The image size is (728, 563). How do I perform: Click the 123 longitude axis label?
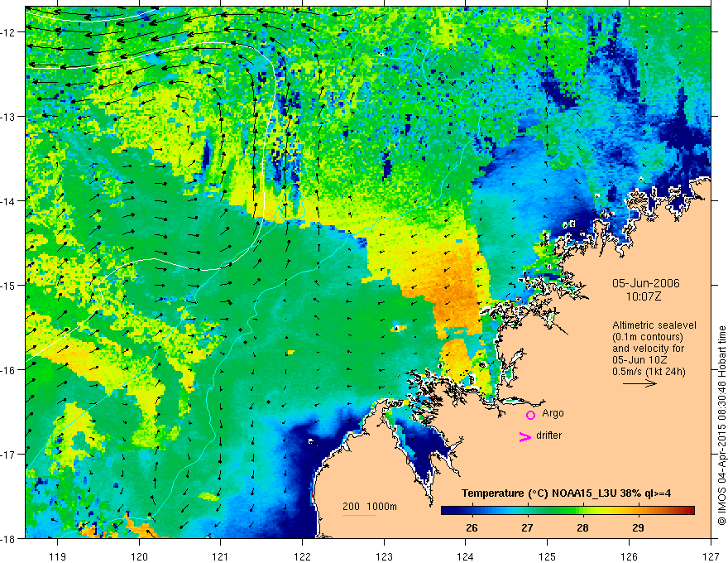click(384, 556)
